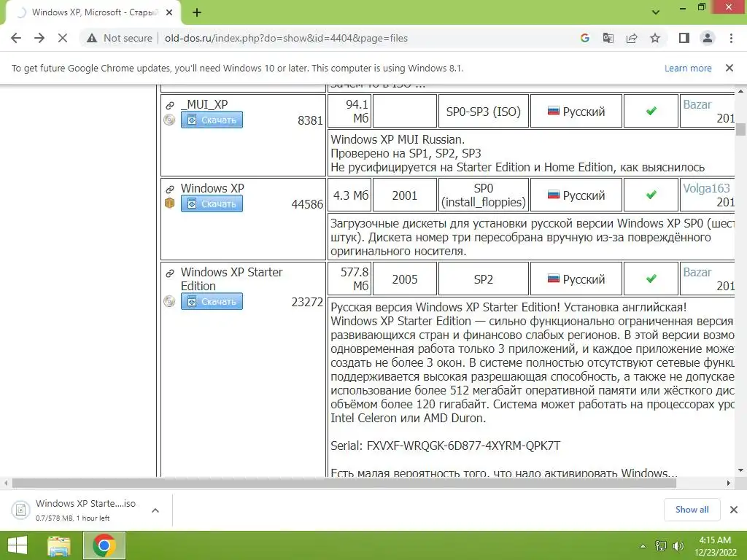The width and height of the screenshot is (747, 560).
Task: Click green checkmark in Windows XP row
Action: (x=651, y=195)
